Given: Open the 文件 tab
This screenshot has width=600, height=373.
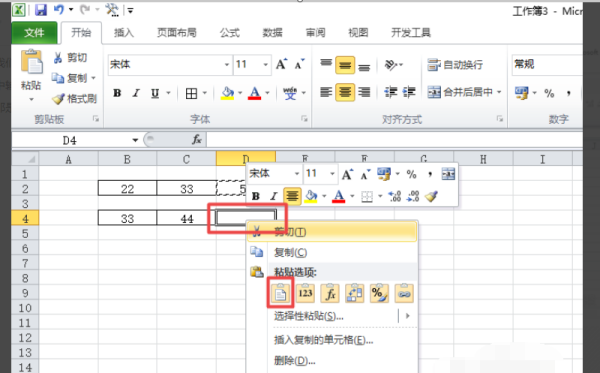Looking at the screenshot, I should pyautogui.click(x=34, y=33).
